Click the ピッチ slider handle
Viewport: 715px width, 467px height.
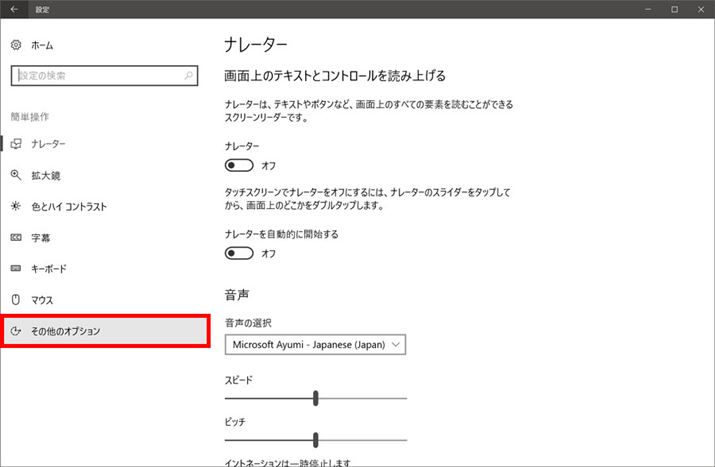(316, 439)
